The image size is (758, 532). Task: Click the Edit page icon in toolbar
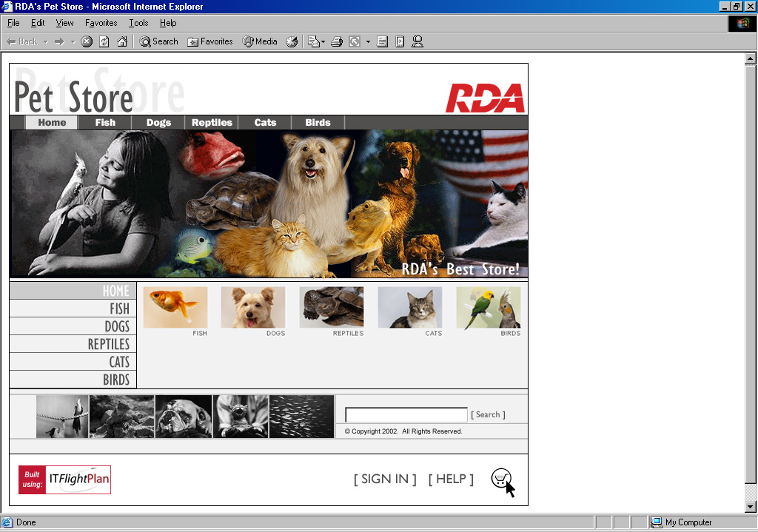[x=355, y=41]
